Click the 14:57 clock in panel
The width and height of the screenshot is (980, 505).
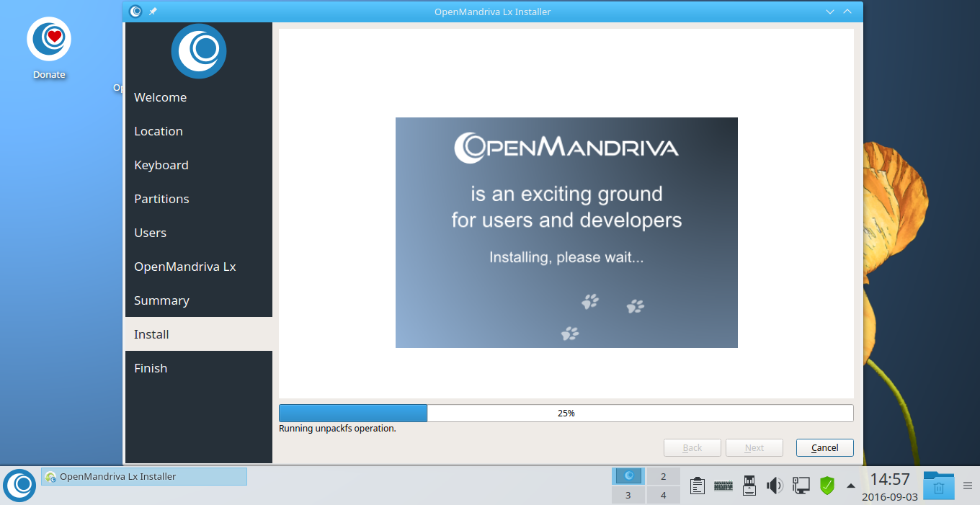pos(890,479)
